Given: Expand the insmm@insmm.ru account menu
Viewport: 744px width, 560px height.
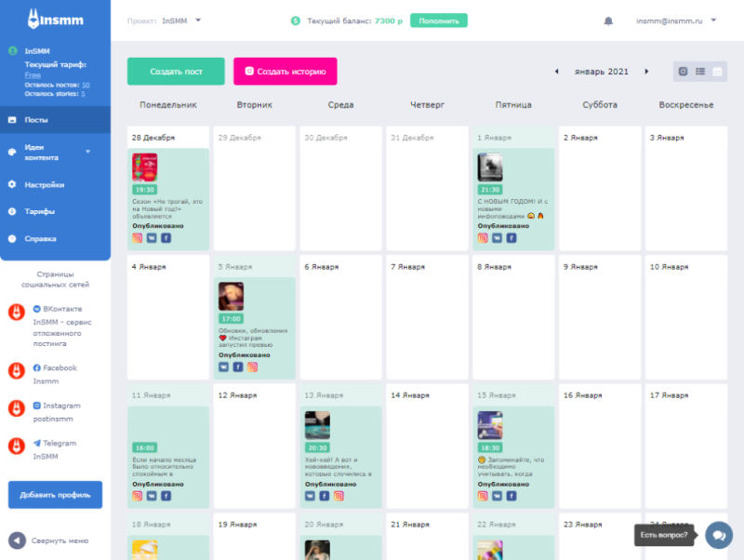Looking at the screenshot, I should [x=675, y=20].
